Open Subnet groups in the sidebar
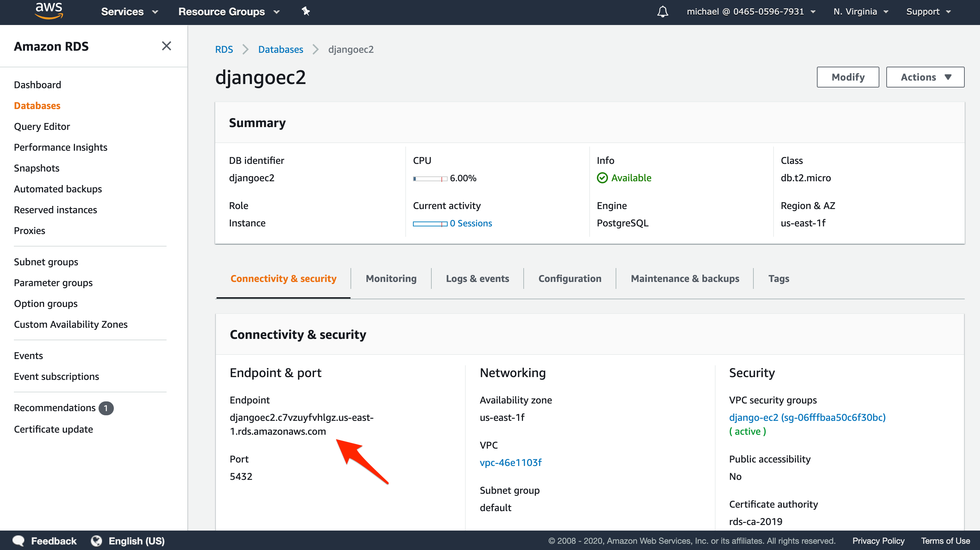 pos(46,262)
